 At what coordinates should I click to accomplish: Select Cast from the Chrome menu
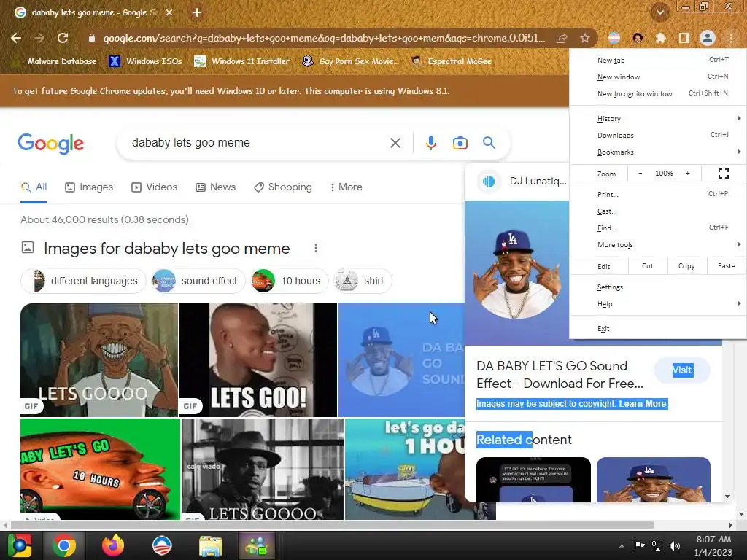[658, 211]
